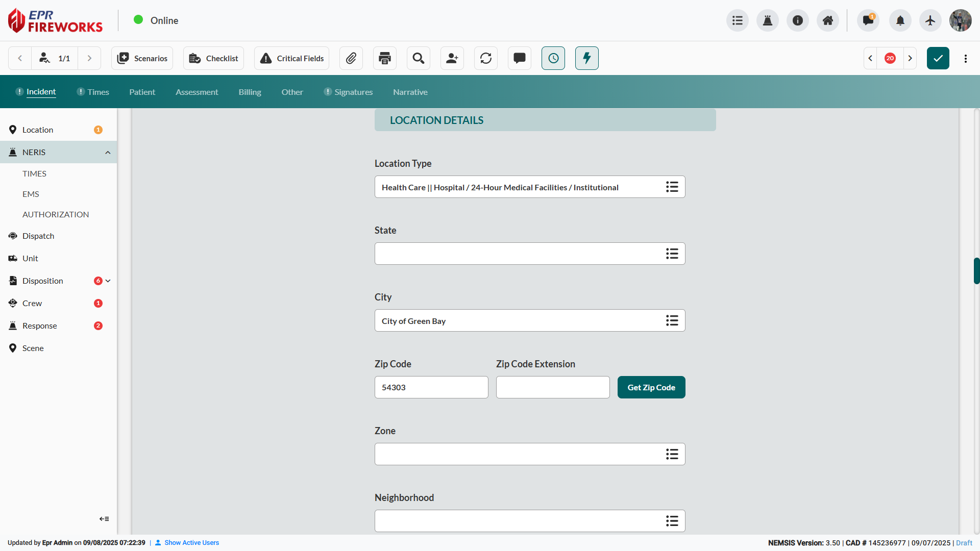This screenshot has height=551, width=980.
Task: Toggle the clock timer button
Action: click(553, 58)
